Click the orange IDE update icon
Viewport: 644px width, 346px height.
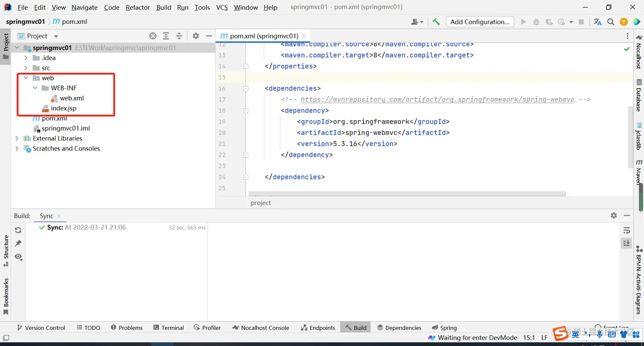(624, 22)
